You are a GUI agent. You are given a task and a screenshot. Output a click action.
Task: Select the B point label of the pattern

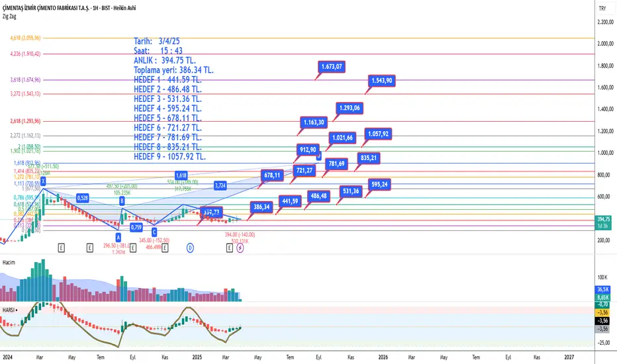122,201
